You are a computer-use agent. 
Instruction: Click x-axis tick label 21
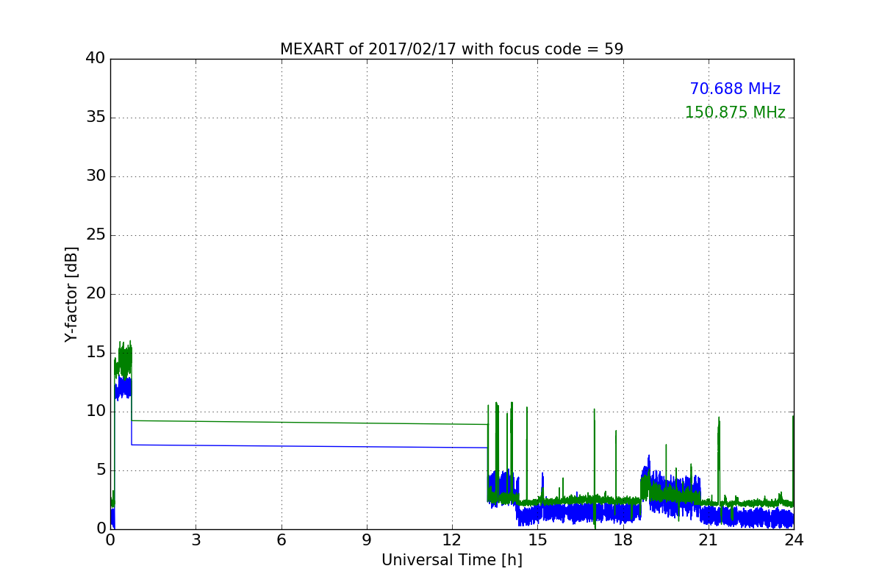click(709, 539)
